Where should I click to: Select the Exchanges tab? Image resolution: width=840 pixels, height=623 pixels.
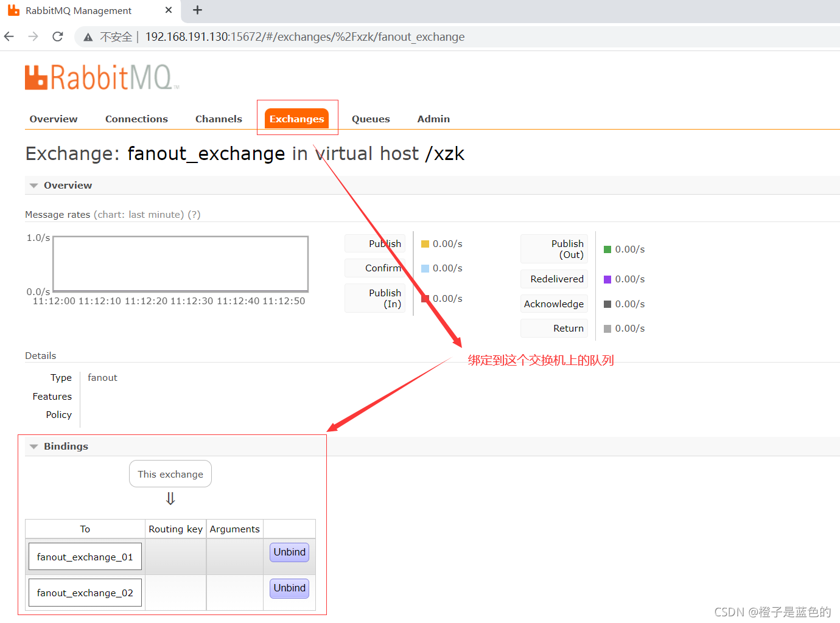point(297,119)
